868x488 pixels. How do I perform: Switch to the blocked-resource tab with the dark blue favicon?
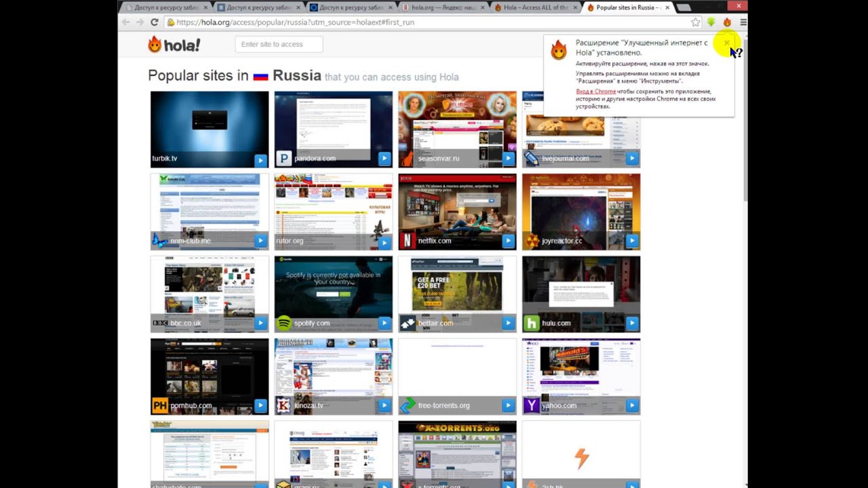point(351,7)
